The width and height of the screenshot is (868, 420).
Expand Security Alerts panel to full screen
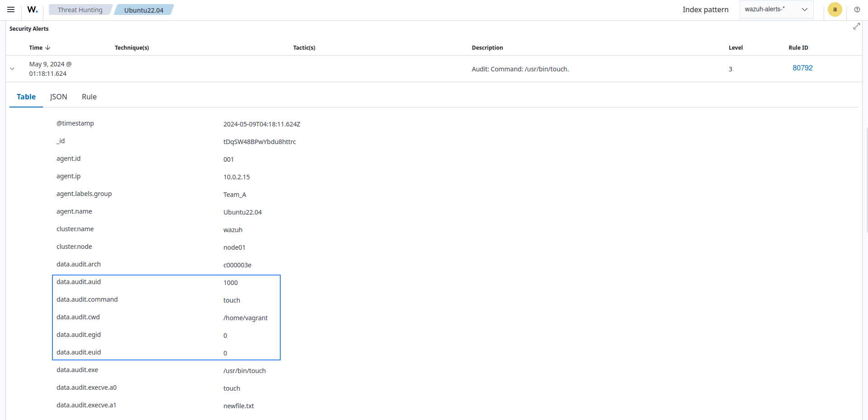[857, 26]
